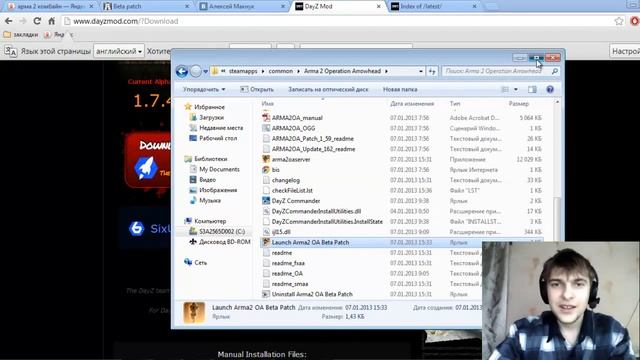Click the Explorer search magnifier icon
640x360 pixels.
pyautogui.click(x=554, y=71)
